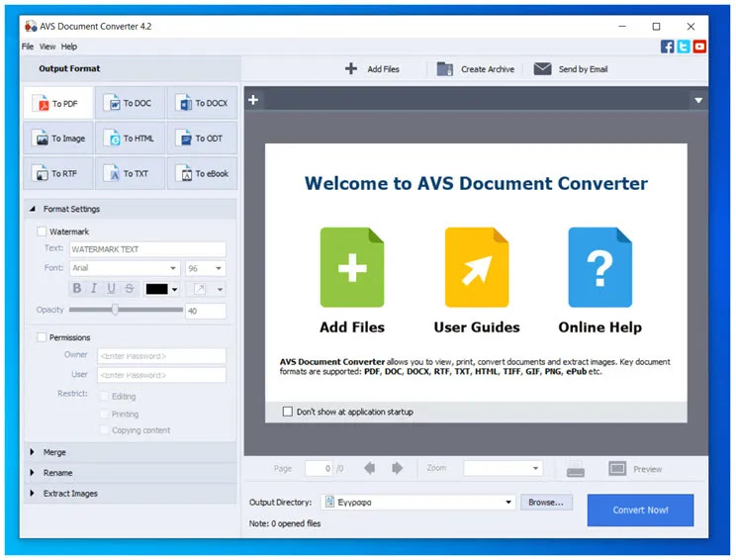Enable the Permissions checkbox
The image size is (736, 560).
[42, 337]
